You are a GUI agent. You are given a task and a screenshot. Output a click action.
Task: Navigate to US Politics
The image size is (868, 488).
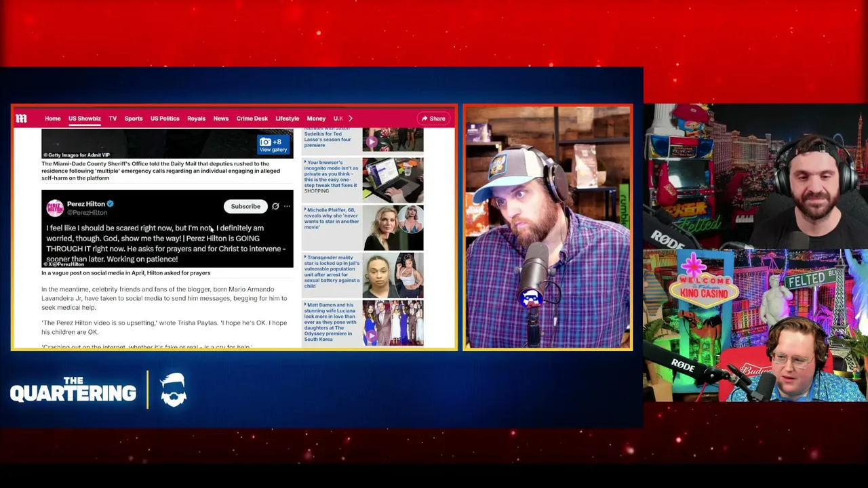[x=165, y=119]
